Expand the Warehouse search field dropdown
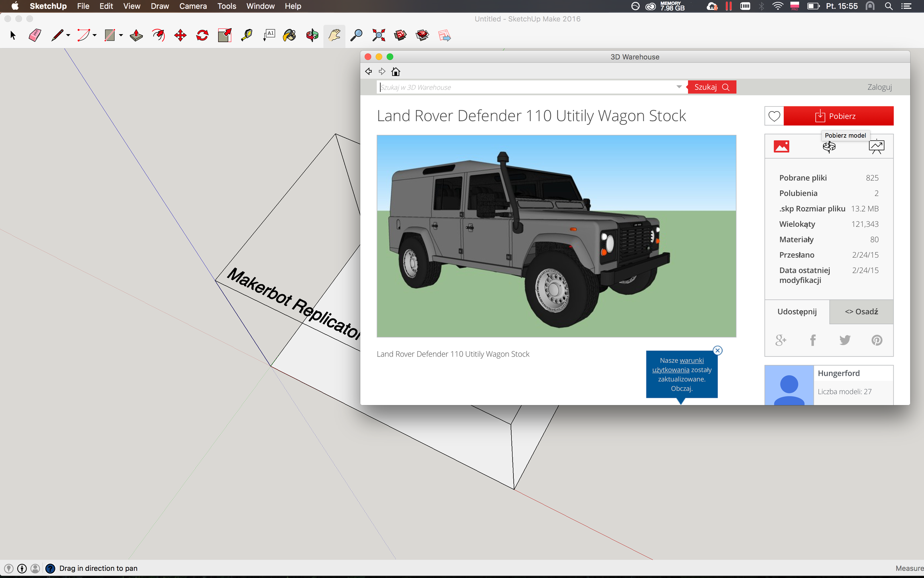 click(x=679, y=87)
